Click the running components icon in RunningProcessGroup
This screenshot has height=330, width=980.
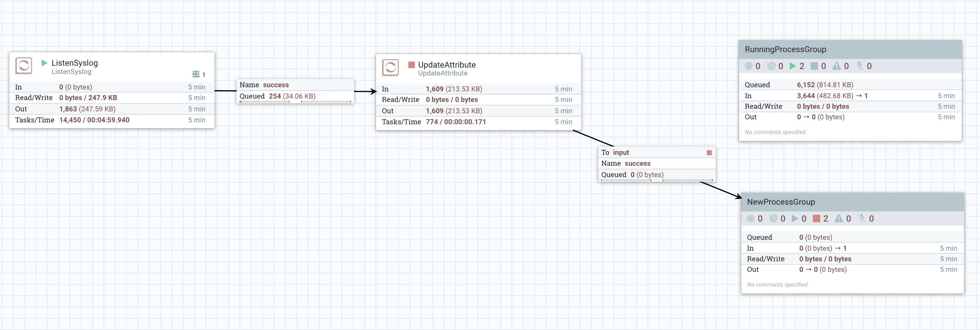[793, 66]
